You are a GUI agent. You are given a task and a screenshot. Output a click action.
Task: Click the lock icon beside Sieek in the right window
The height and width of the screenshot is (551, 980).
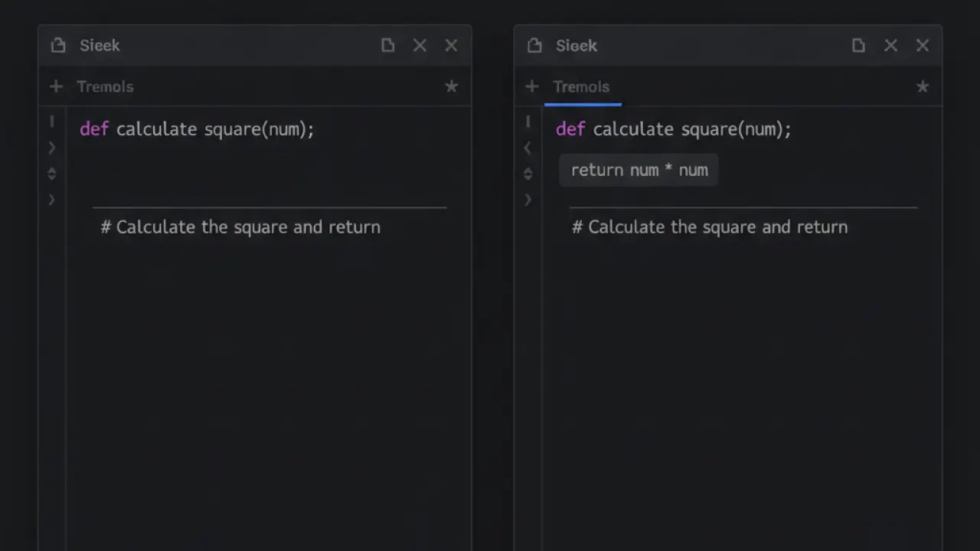click(534, 46)
